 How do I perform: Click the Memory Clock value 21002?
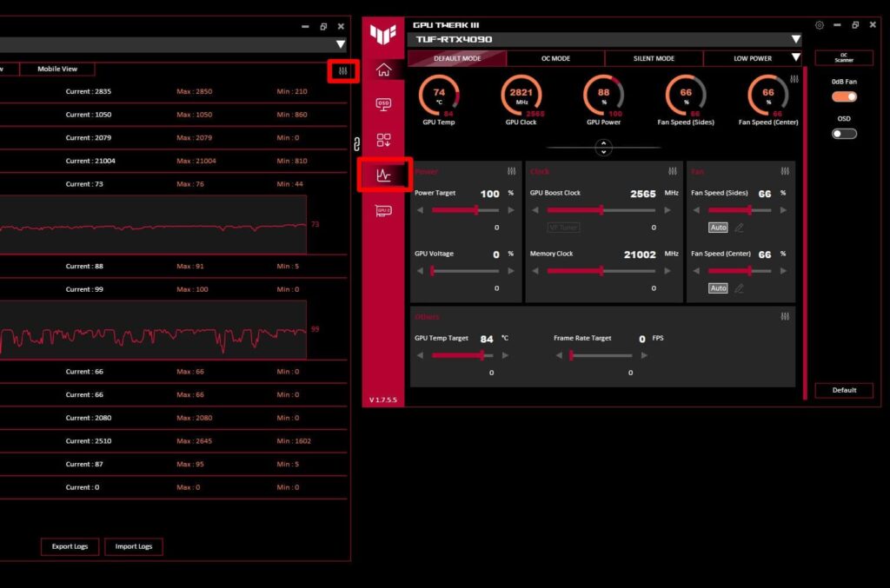click(x=640, y=254)
